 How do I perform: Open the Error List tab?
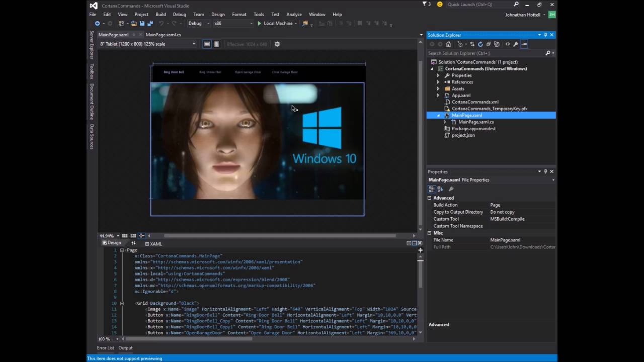coord(106,348)
